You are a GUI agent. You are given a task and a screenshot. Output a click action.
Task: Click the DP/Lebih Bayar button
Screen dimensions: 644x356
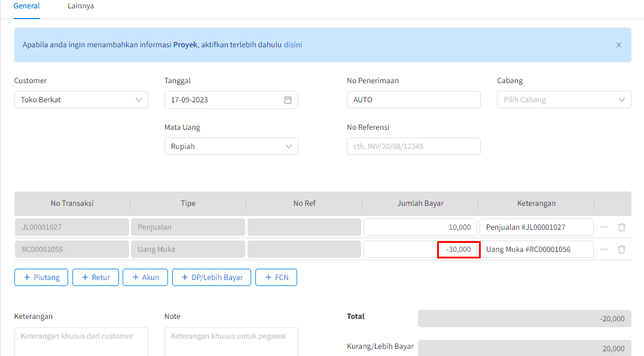211,278
